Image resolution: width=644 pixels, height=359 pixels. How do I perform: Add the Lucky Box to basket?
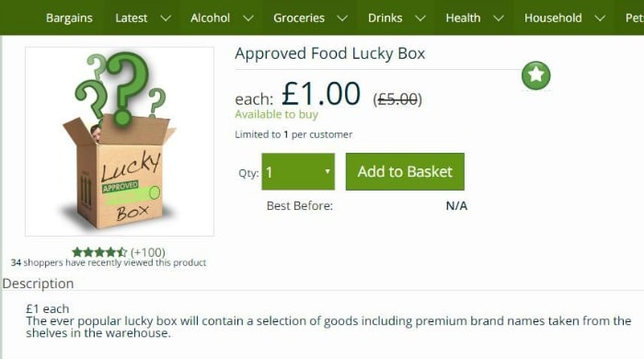pos(405,172)
